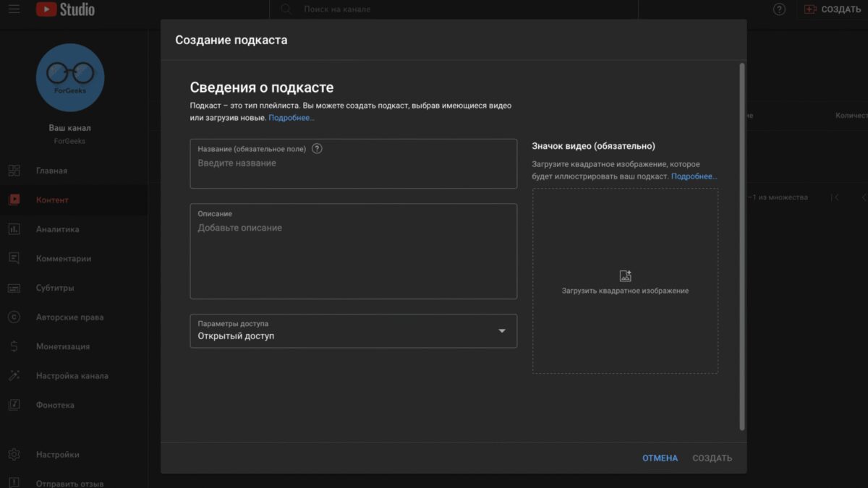Viewport: 868px width, 488px height.
Task: Open the Подробнее link about podcasts
Action: click(x=292, y=117)
